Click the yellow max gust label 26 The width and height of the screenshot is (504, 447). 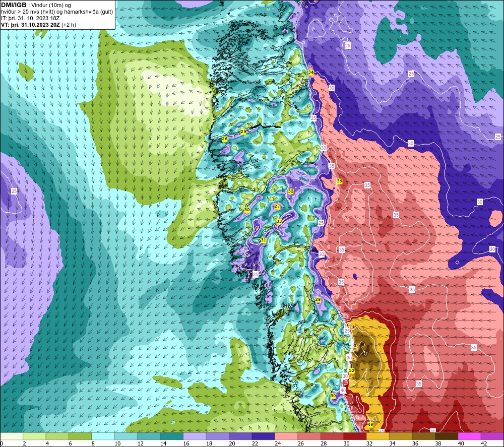point(225,139)
